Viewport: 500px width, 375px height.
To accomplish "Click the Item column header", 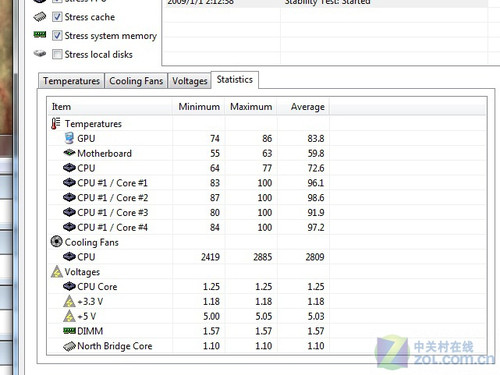I will (110, 107).
